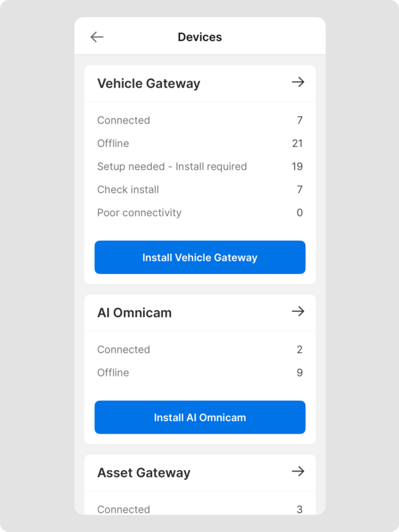Viewport: 399px width, 532px height.
Task: Select the Vehicle Gateway section heading
Action: click(148, 84)
